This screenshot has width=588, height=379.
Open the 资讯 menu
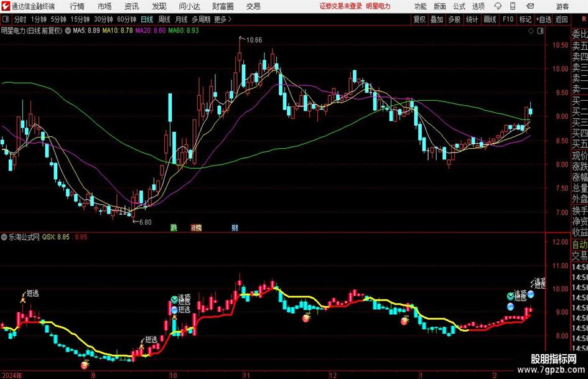coord(132,6)
